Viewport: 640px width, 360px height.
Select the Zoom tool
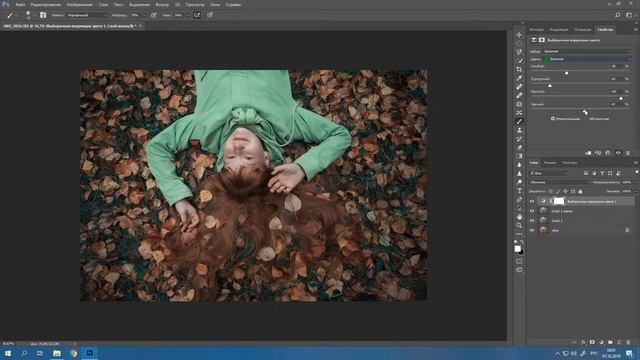(x=519, y=225)
